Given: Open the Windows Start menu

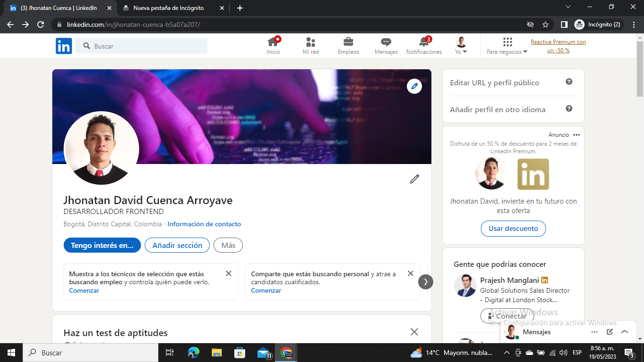Looking at the screenshot, I should coord(11,353).
